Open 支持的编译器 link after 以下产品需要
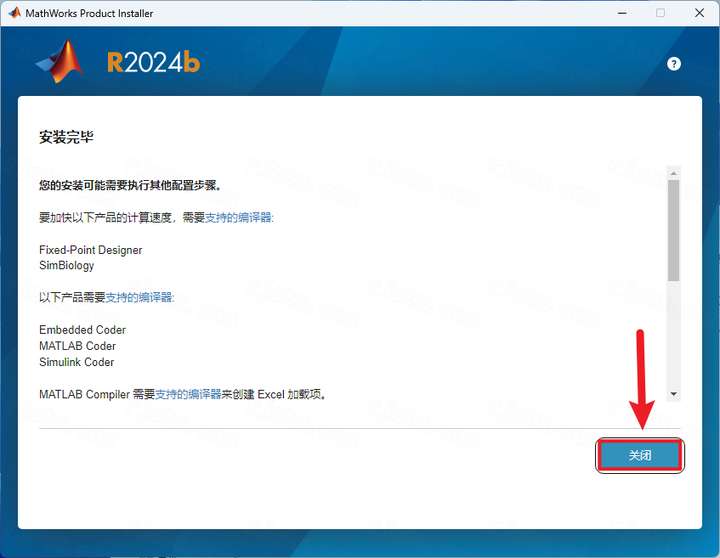 [x=140, y=297]
